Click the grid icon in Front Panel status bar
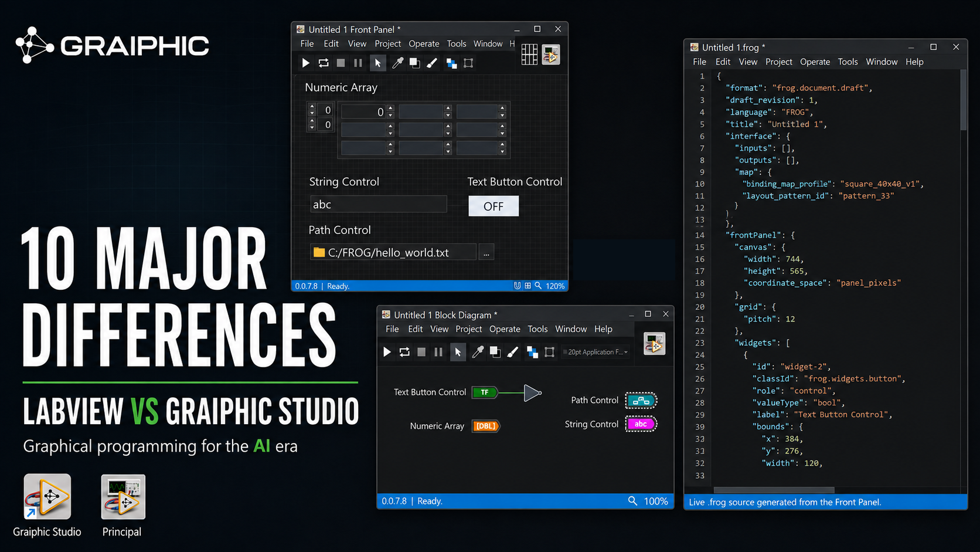Viewport: 980px width, 552px height. pyautogui.click(x=528, y=286)
